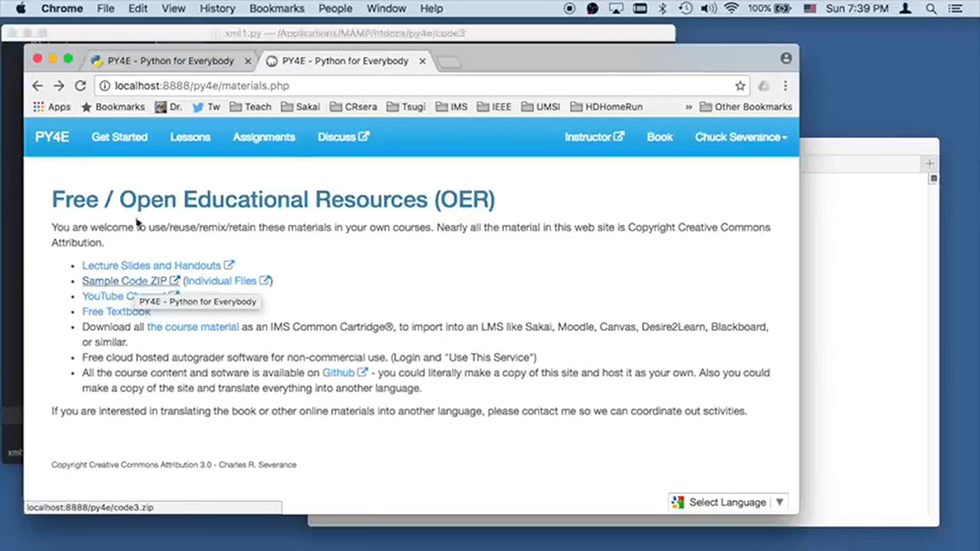This screenshot has width=980, height=551.
Task: Open the Github link
Action: tap(345, 372)
